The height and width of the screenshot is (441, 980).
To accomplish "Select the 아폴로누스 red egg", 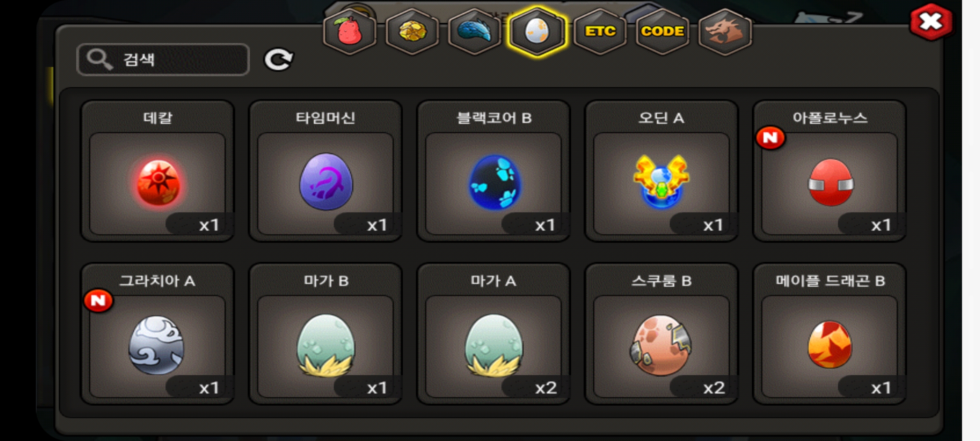I will pyautogui.click(x=830, y=171).
